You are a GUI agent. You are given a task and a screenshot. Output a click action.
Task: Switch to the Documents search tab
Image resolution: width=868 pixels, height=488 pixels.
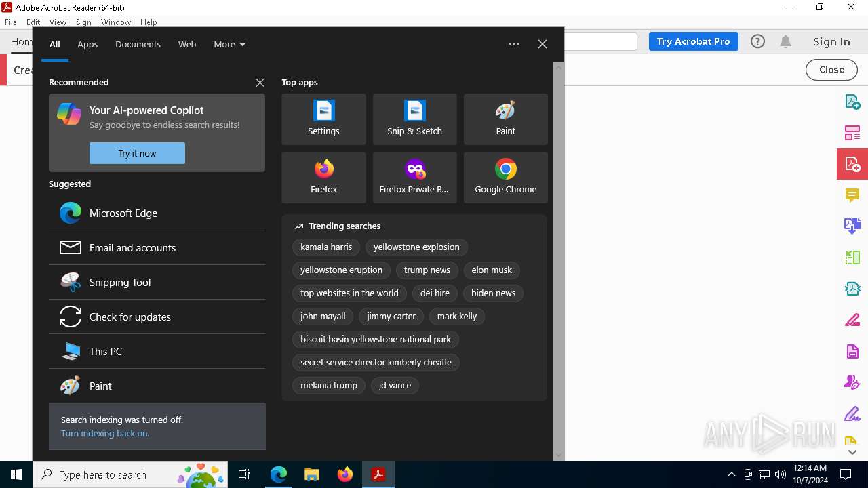tap(138, 44)
